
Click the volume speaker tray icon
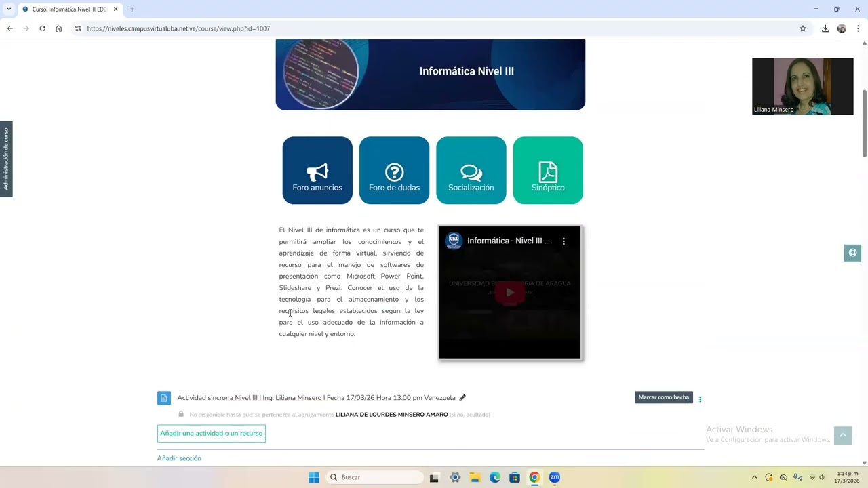(822, 477)
